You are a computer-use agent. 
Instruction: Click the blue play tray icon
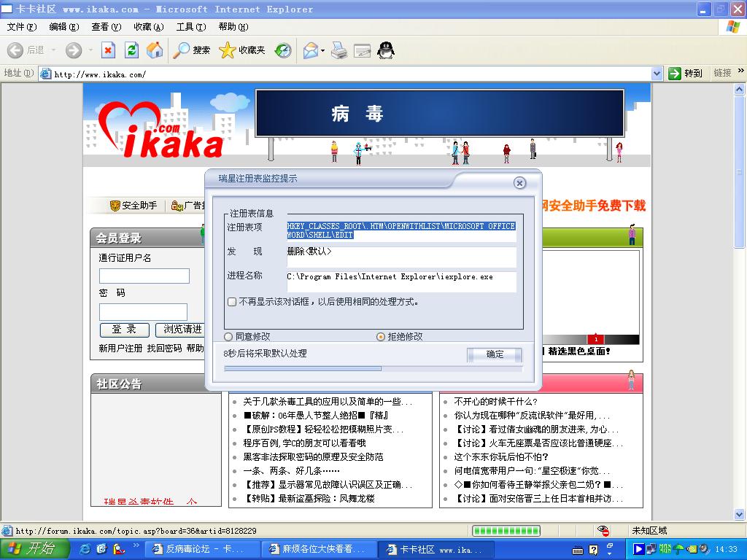pos(638,550)
